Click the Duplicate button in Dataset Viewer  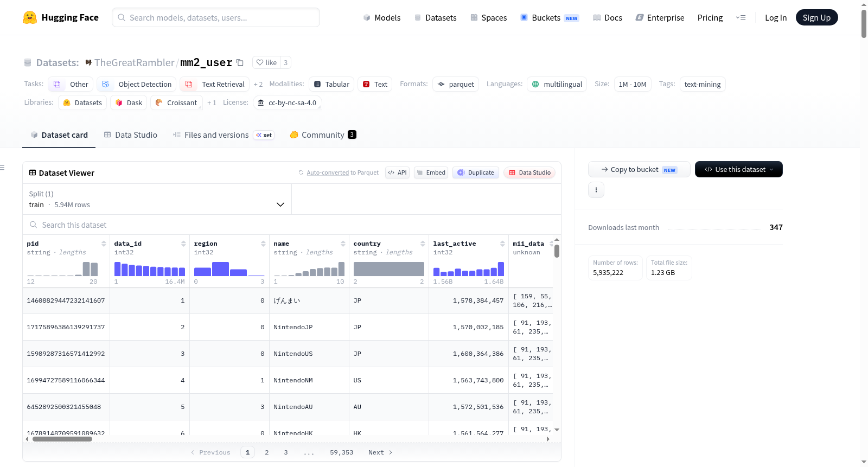(x=475, y=172)
